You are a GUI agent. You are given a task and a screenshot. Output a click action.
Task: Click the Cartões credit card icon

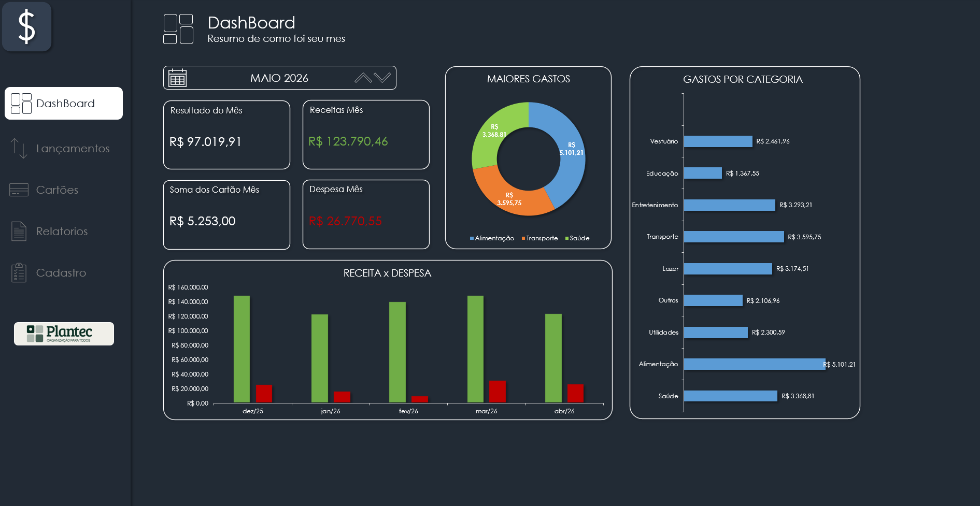pyautogui.click(x=19, y=190)
